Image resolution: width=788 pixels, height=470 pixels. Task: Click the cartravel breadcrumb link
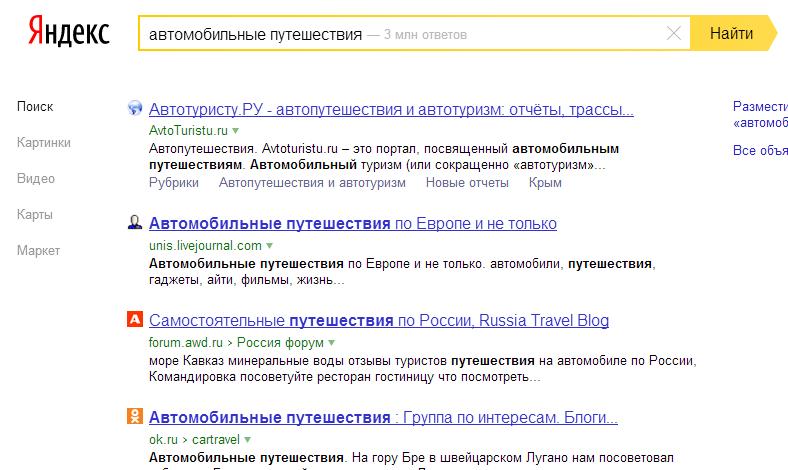(x=216, y=440)
